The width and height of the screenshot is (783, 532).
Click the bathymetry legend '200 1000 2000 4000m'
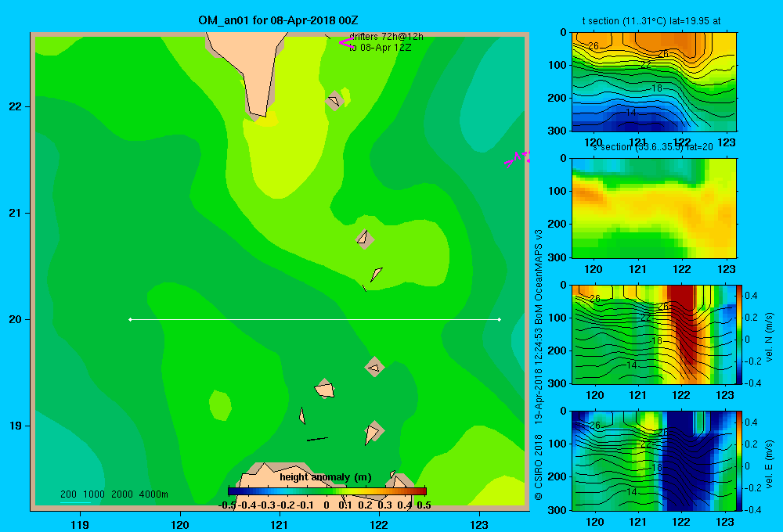point(114,494)
